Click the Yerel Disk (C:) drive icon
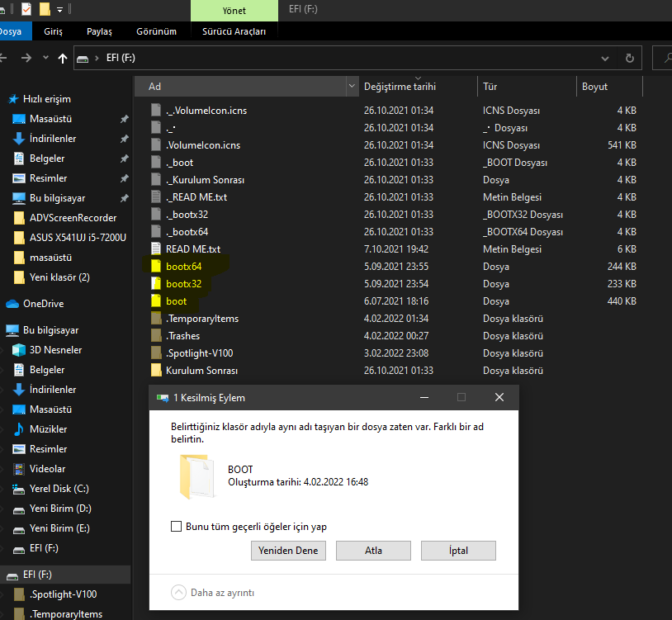 click(19, 489)
